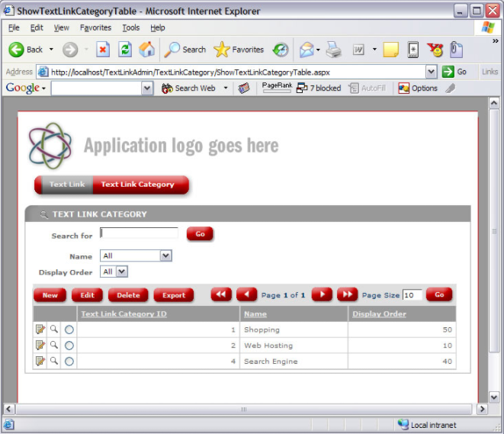504x434 pixels.
Task: Click the edit icon for Shopping row
Action: point(40,330)
